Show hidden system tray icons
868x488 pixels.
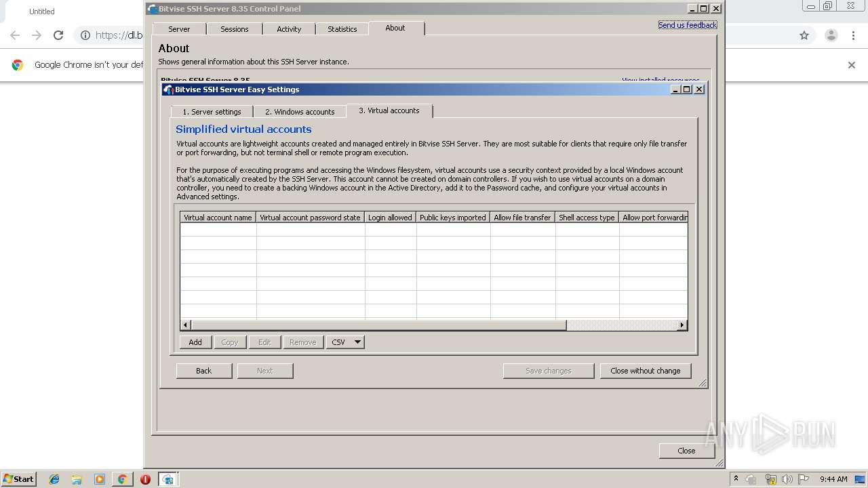(x=736, y=479)
